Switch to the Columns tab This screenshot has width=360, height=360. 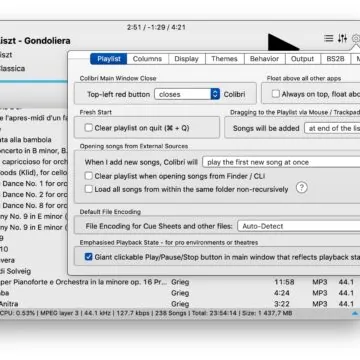click(147, 59)
